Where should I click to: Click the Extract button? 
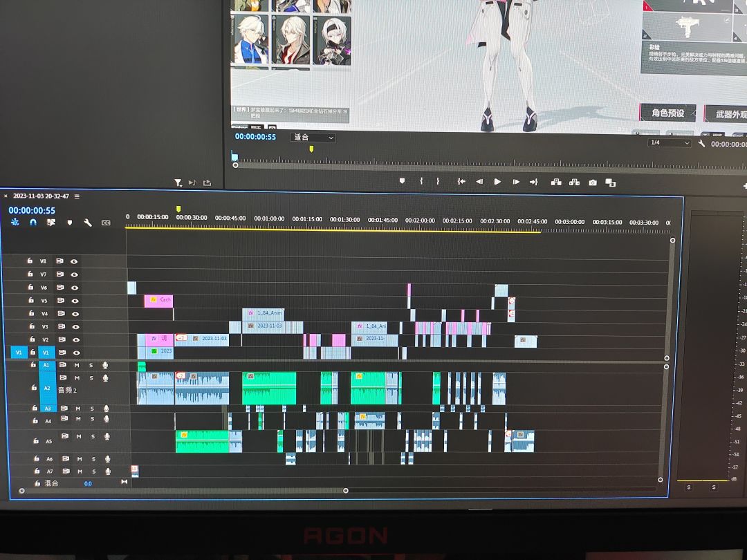[x=574, y=182]
